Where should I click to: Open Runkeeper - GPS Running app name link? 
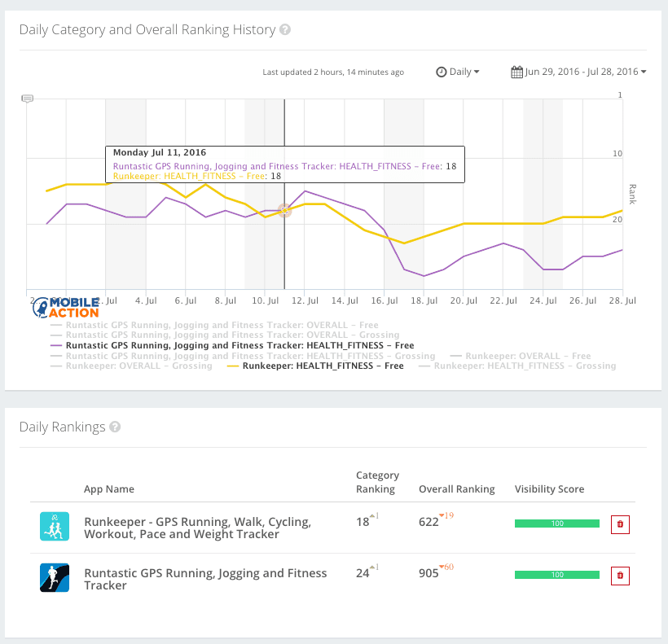pyautogui.click(x=197, y=528)
